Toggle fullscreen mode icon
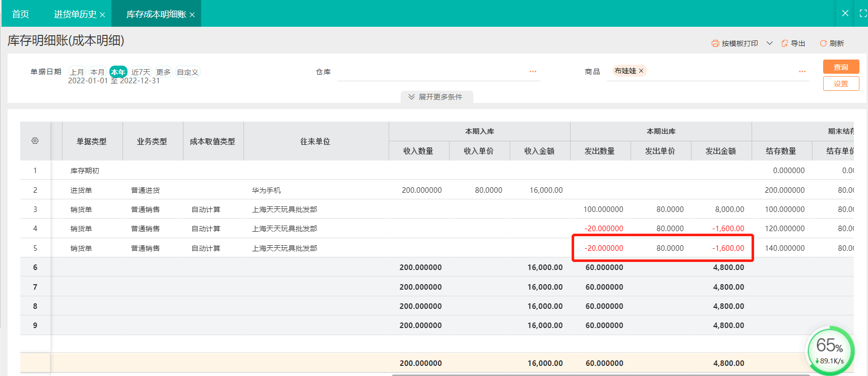 [x=862, y=14]
